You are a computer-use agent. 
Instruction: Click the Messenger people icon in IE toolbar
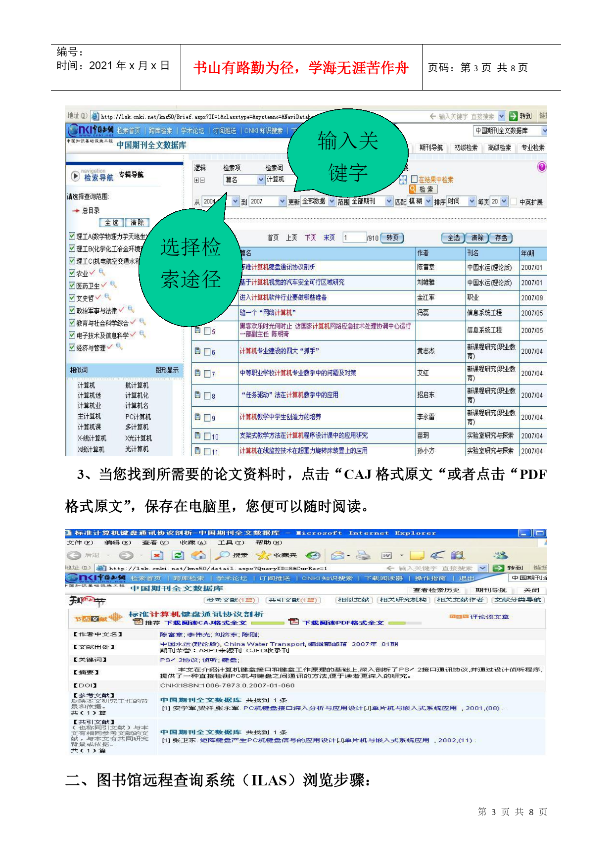501,555
